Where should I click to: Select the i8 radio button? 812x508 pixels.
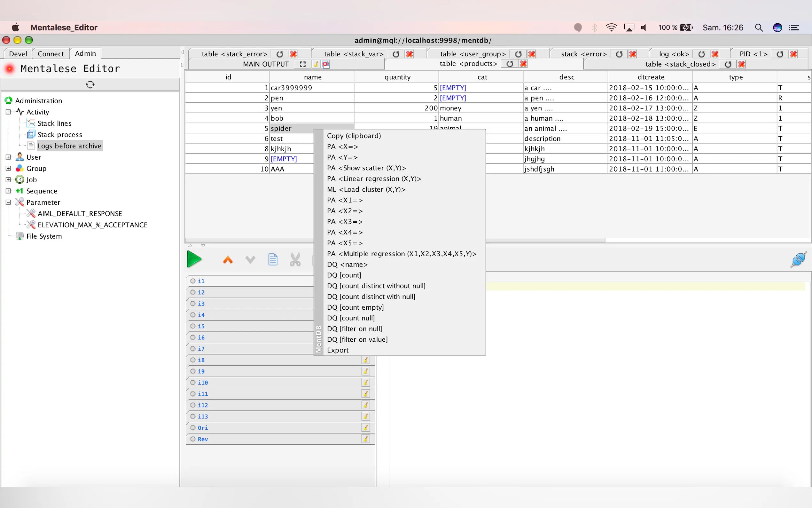193,360
